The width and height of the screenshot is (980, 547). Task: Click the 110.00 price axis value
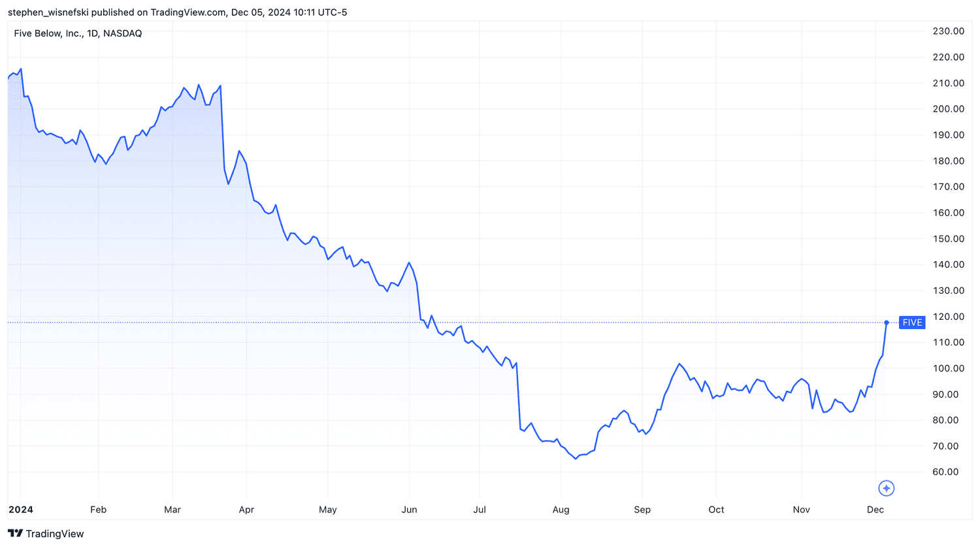pyautogui.click(x=949, y=342)
